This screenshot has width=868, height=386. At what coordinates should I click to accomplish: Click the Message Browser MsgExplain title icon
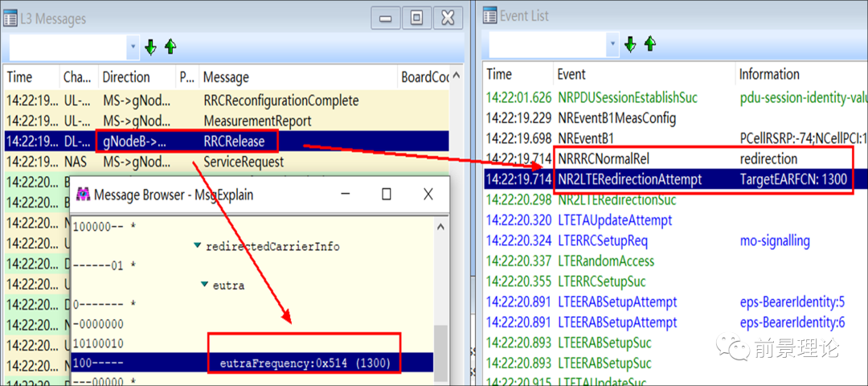click(83, 194)
